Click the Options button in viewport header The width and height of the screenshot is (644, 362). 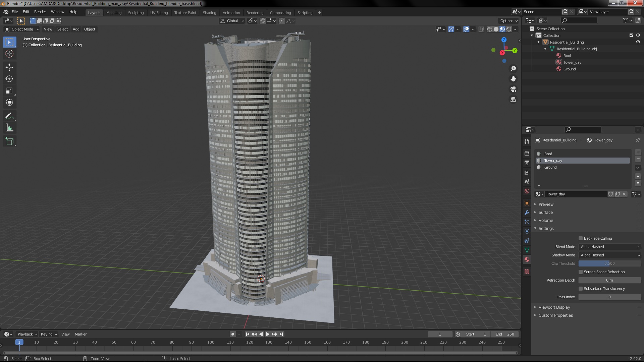(x=508, y=21)
